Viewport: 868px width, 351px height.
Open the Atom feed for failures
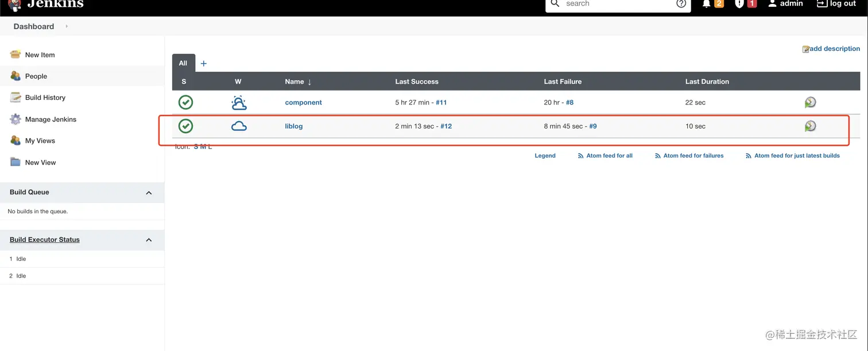point(693,155)
